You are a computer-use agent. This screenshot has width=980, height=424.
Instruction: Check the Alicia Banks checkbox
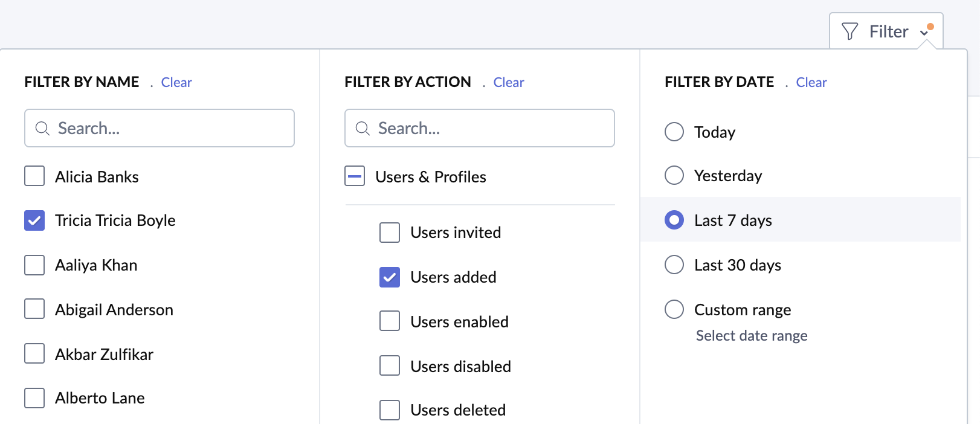pyautogui.click(x=34, y=176)
